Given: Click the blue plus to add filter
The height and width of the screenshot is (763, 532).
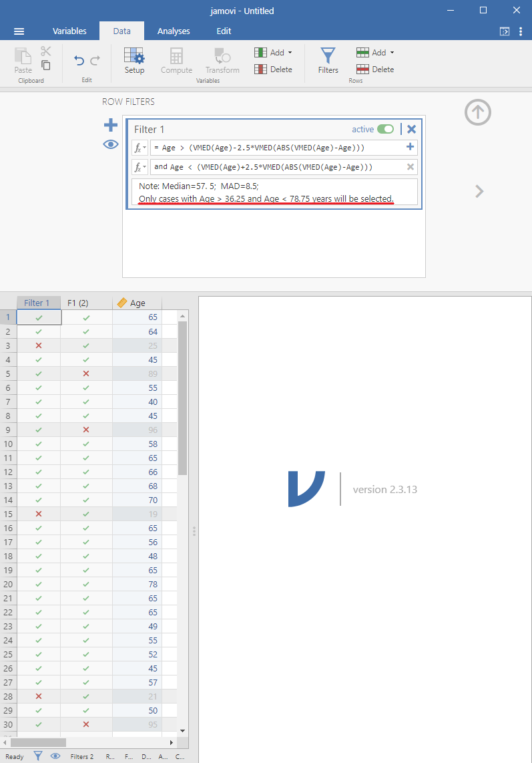Looking at the screenshot, I should coord(111,125).
